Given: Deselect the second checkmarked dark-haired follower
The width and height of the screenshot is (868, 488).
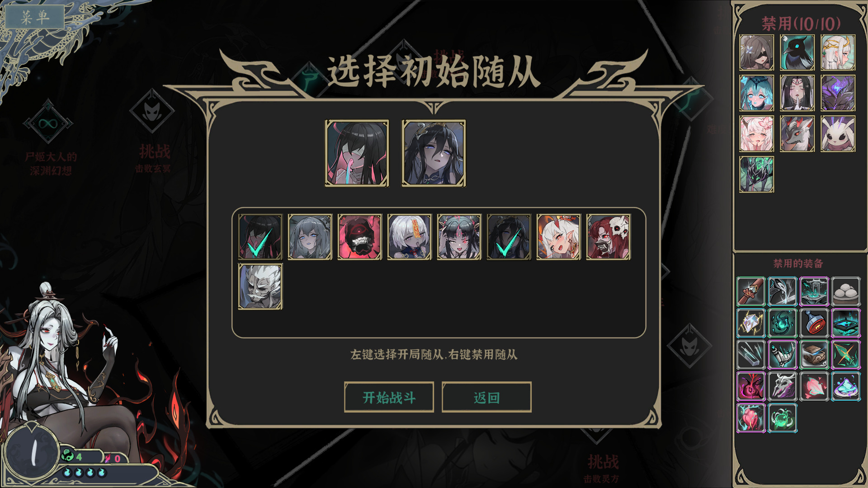Looking at the screenshot, I should [509, 237].
